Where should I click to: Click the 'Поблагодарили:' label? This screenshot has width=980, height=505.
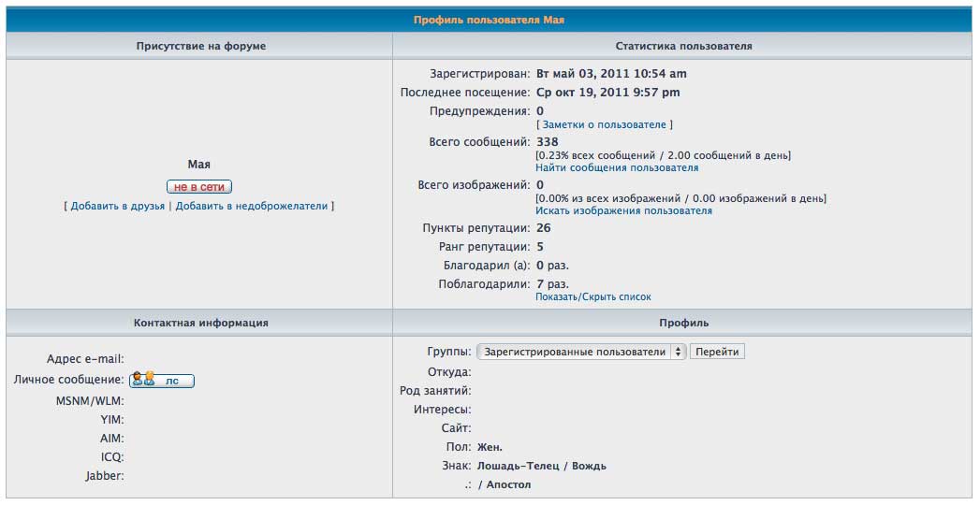(484, 284)
